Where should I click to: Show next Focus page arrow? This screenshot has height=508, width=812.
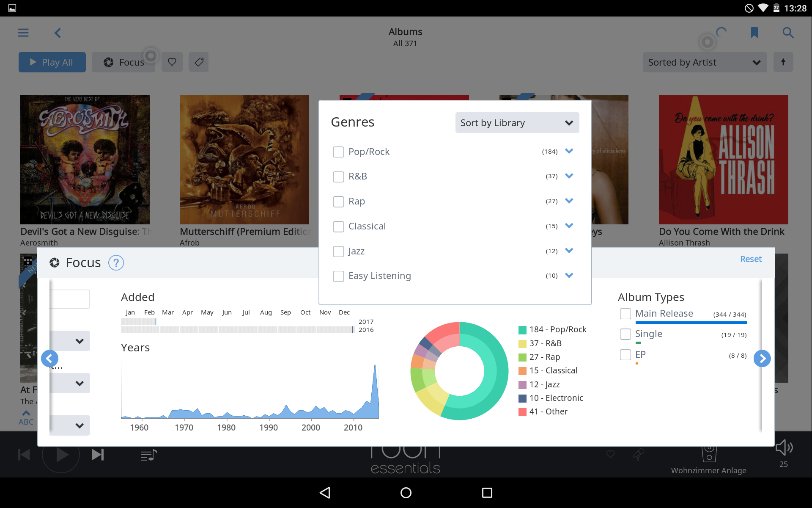pos(762,359)
